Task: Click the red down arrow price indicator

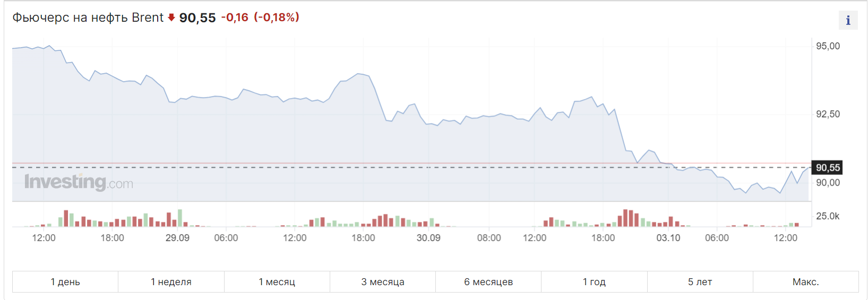Action: pos(171,17)
